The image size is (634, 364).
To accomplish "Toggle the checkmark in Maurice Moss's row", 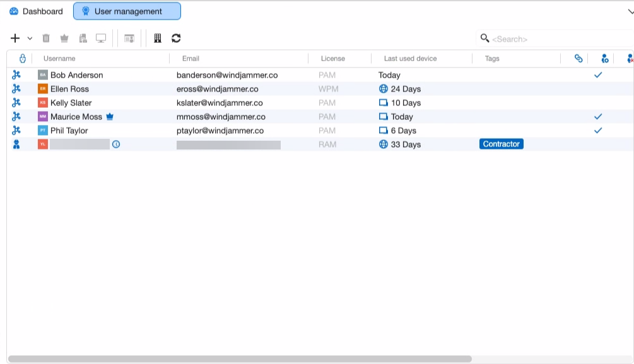I will [598, 117].
